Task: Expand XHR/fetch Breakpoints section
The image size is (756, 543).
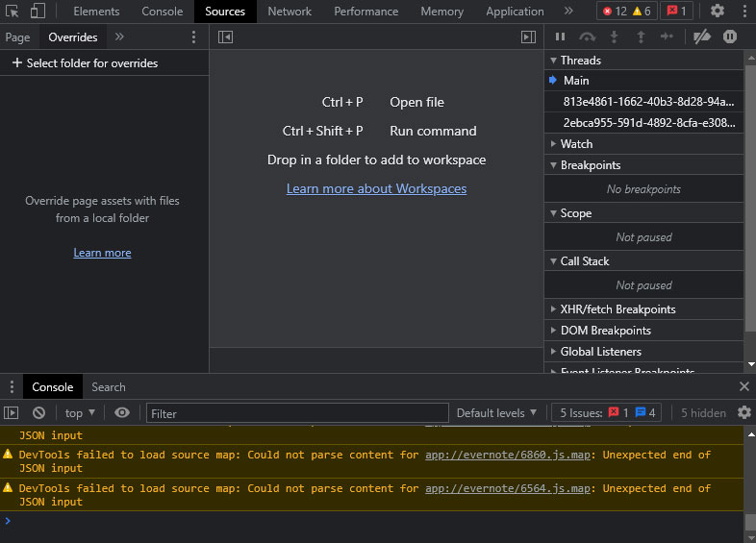Action: 643,309
